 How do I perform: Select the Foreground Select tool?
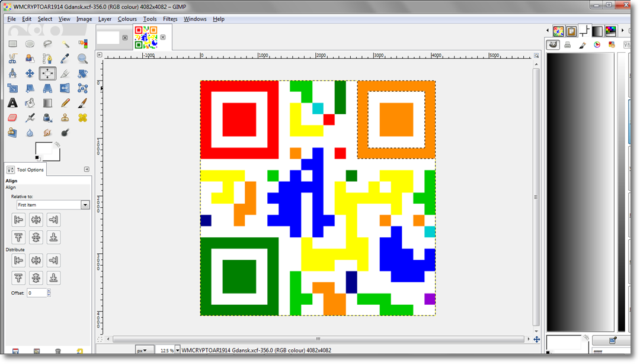coord(30,59)
